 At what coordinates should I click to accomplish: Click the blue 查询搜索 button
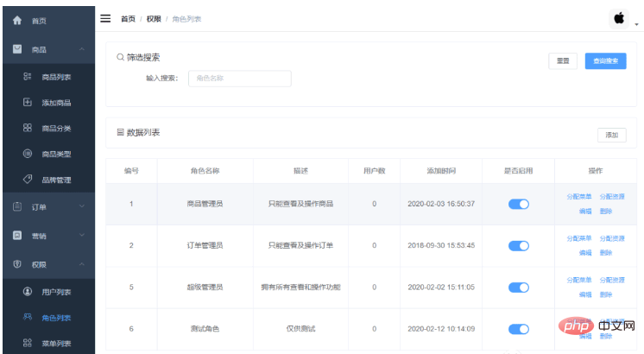[x=605, y=60]
